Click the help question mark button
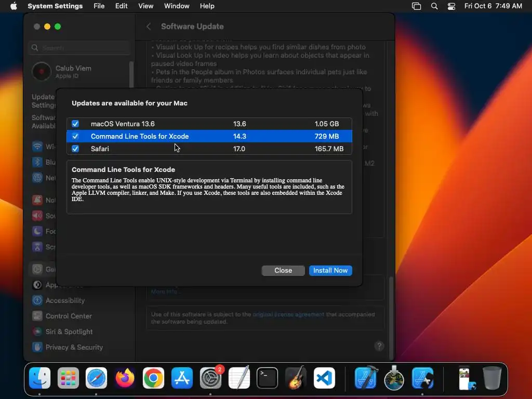Image resolution: width=532 pixels, height=399 pixels. pos(379,346)
